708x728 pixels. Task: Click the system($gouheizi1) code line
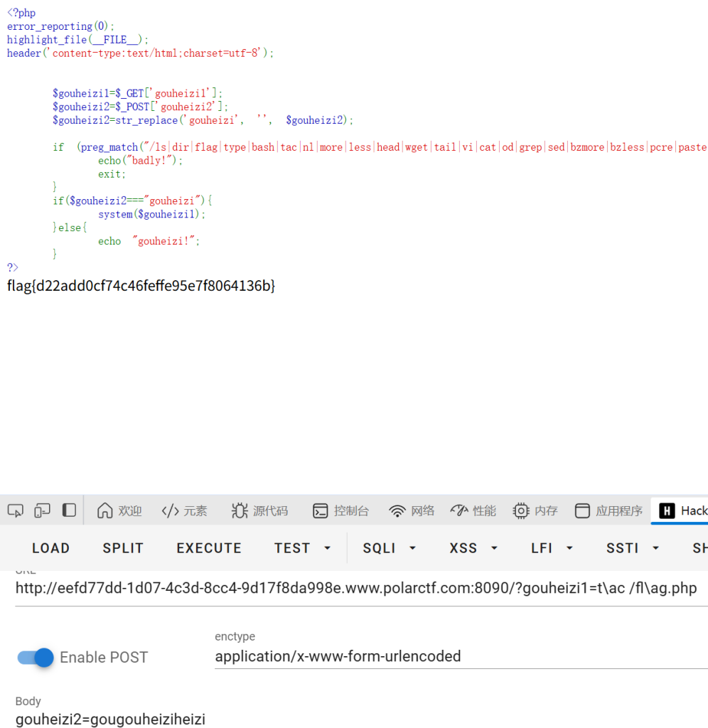click(151, 214)
